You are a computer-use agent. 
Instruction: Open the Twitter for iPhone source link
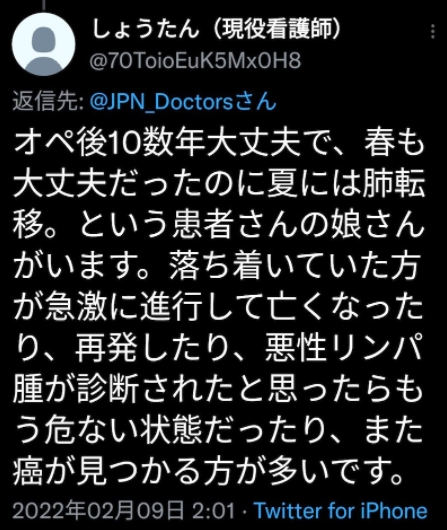(340, 510)
